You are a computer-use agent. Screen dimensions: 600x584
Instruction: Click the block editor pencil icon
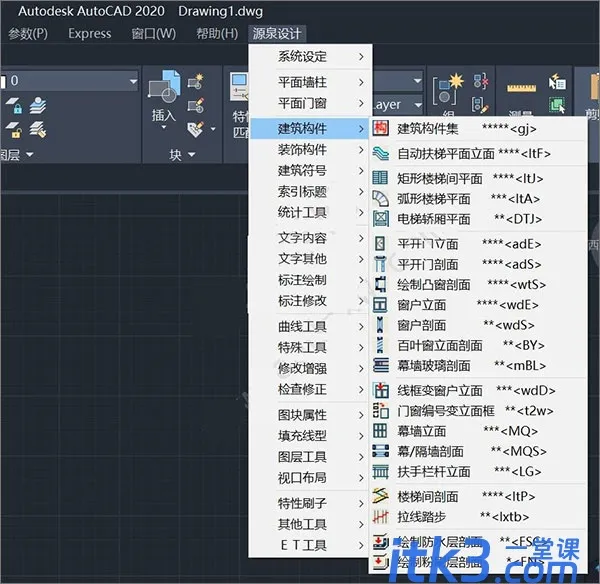(x=196, y=106)
